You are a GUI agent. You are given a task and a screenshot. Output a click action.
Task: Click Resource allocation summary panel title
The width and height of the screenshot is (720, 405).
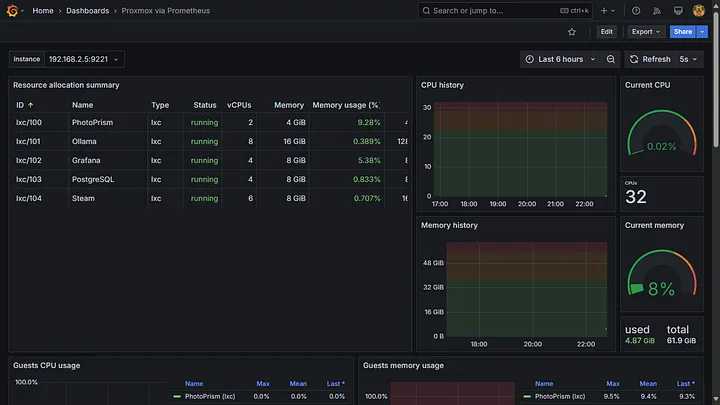pos(66,85)
